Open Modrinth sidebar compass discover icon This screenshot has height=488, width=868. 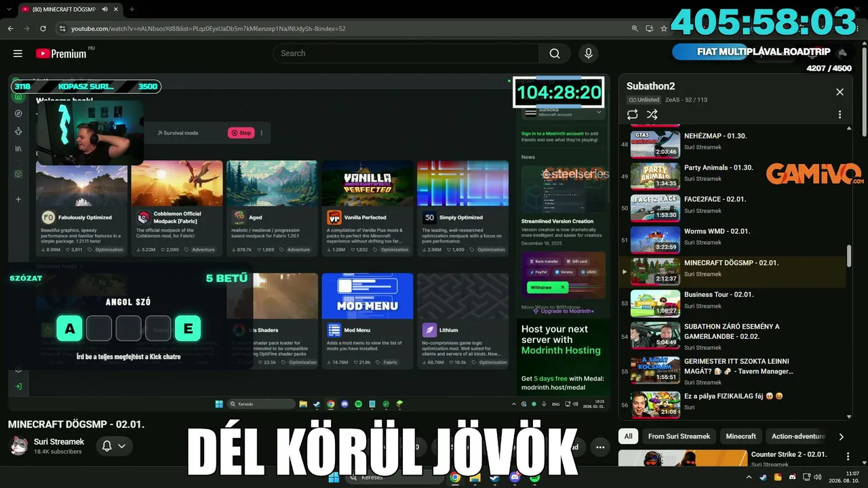coord(18,113)
